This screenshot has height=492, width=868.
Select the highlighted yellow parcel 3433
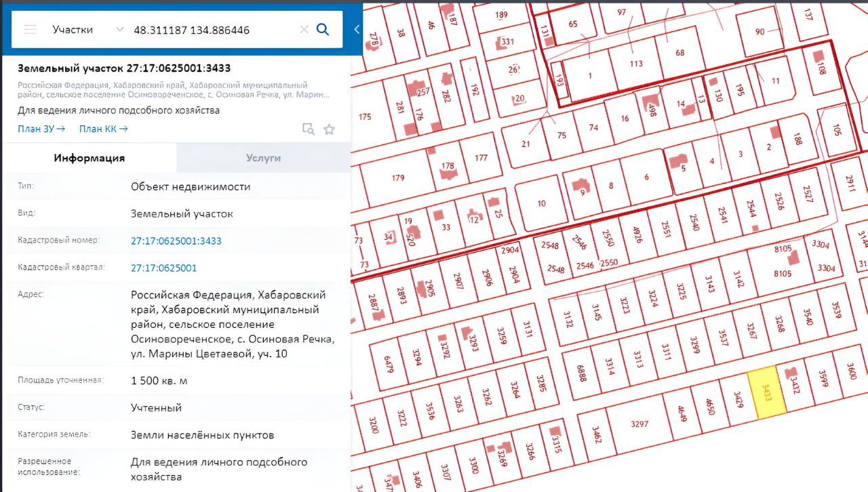pos(766,392)
